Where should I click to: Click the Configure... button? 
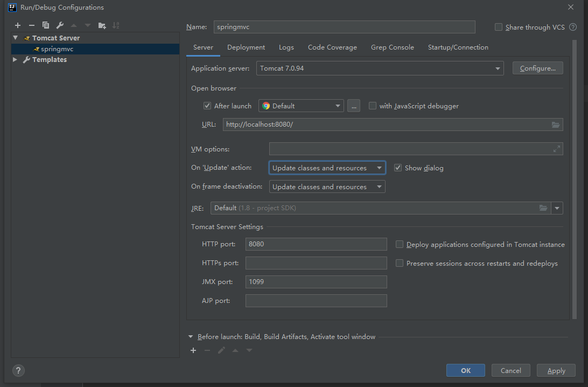pyautogui.click(x=537, y=68)
